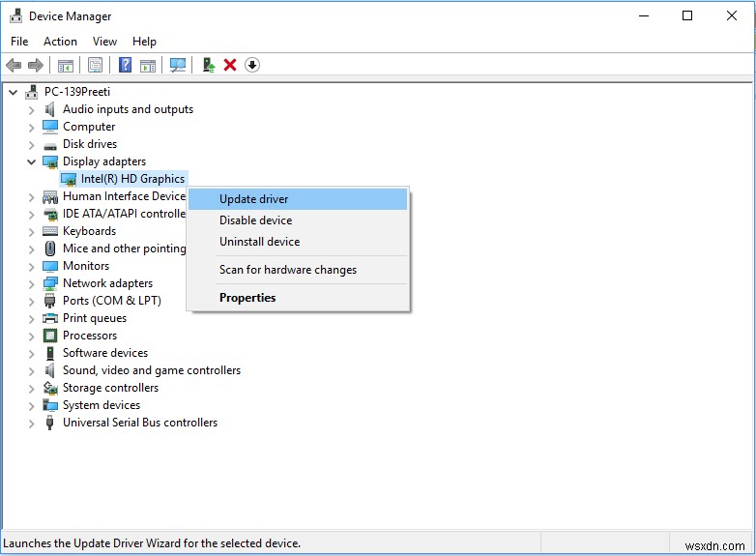
Task: Click the Back arrow toolbar icon
Action: pos(14,65)
